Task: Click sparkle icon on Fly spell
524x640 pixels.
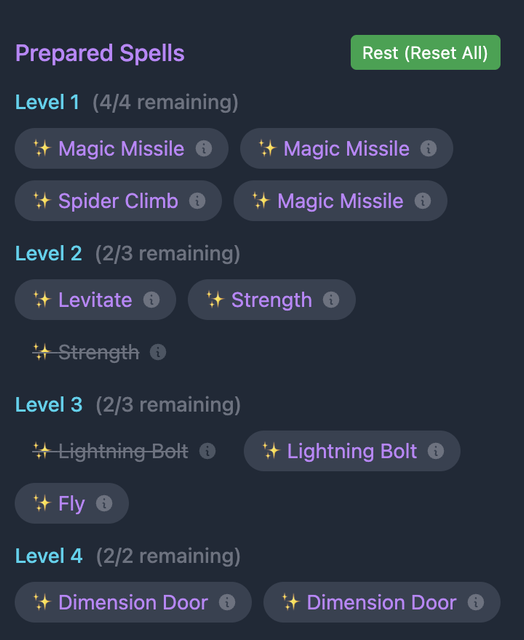Action: tap(42, 503)
